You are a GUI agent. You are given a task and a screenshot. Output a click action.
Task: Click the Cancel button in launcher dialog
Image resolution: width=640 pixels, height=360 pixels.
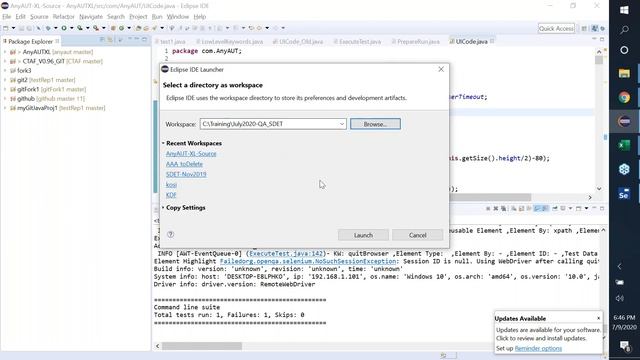(418, 235)
